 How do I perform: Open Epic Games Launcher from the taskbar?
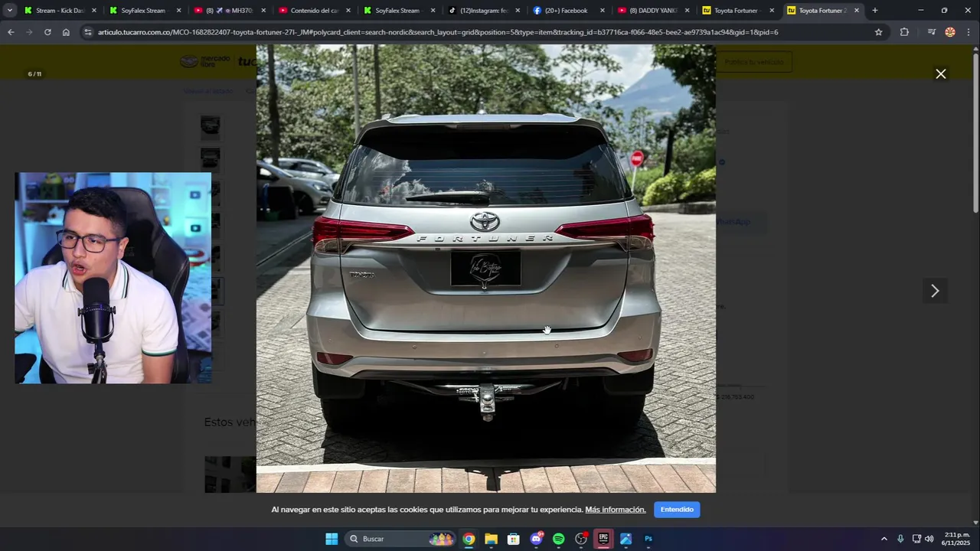[x=603, y=539]
